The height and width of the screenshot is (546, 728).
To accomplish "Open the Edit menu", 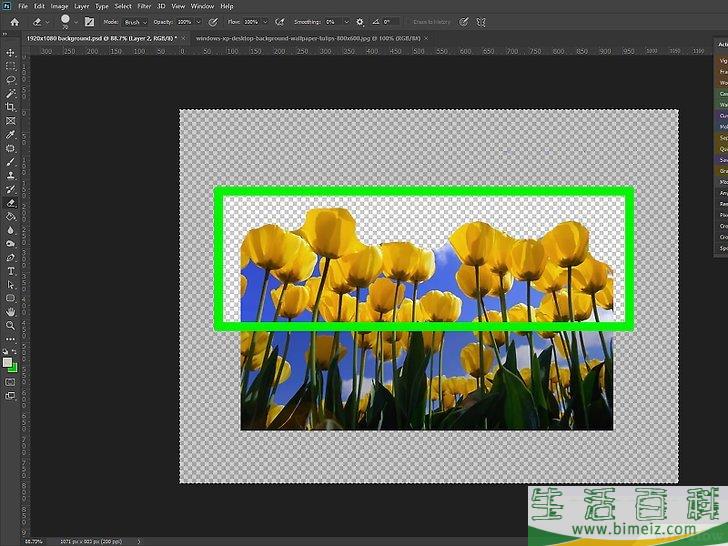I will (x=39, y=6).
